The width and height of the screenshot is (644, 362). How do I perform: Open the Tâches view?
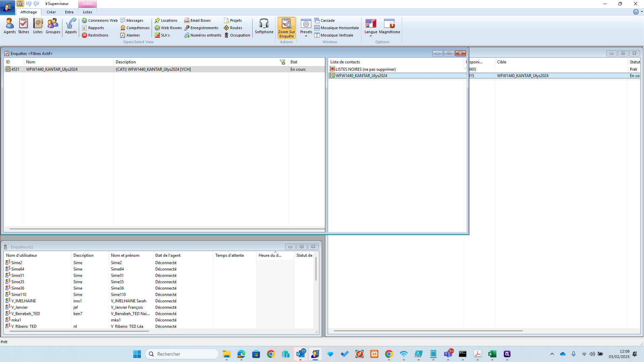tap(23, 26)
